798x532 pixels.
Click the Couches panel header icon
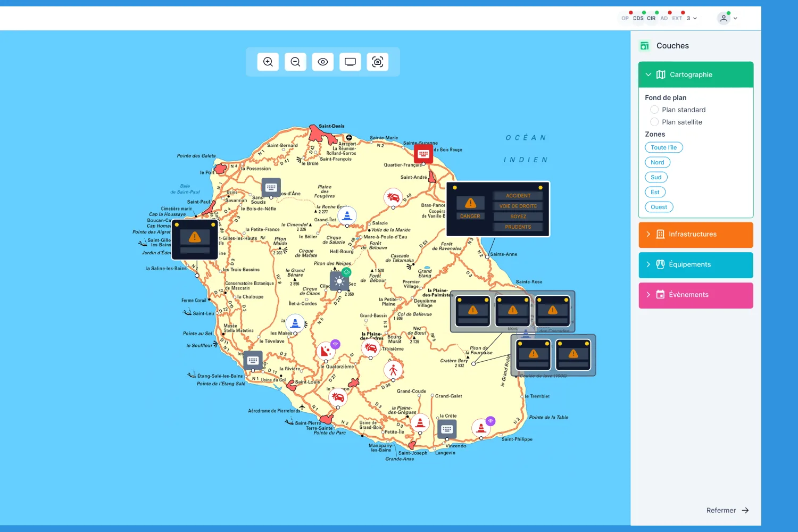tap(644, 46)
